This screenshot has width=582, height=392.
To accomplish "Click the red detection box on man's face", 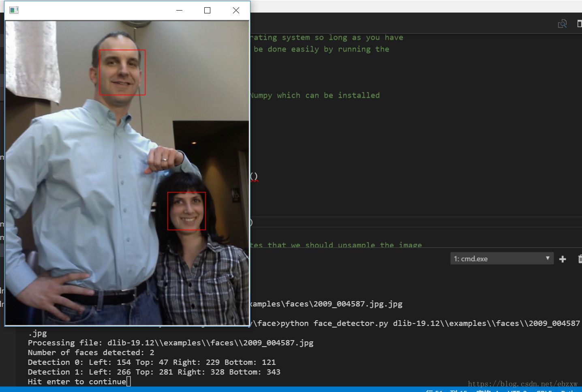I will [x=122, y=73].
